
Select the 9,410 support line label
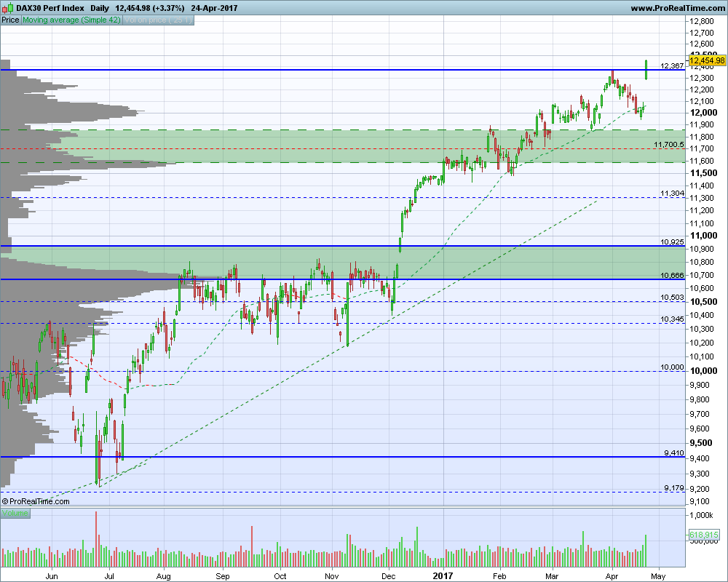[x=673, y=453]
